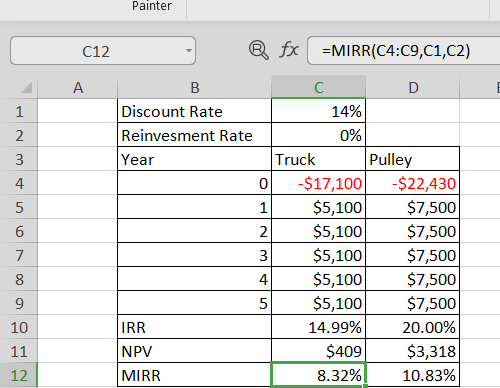Click the 'Discount Rate' cell
Image resolution: width=500 pixels, height=388 pixels.
(x=195, y=111)
